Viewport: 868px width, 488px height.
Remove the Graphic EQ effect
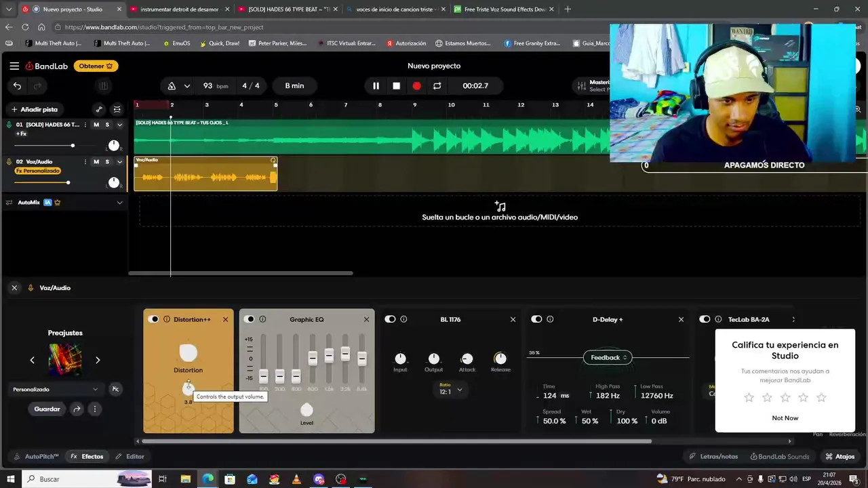click(367, 319)
